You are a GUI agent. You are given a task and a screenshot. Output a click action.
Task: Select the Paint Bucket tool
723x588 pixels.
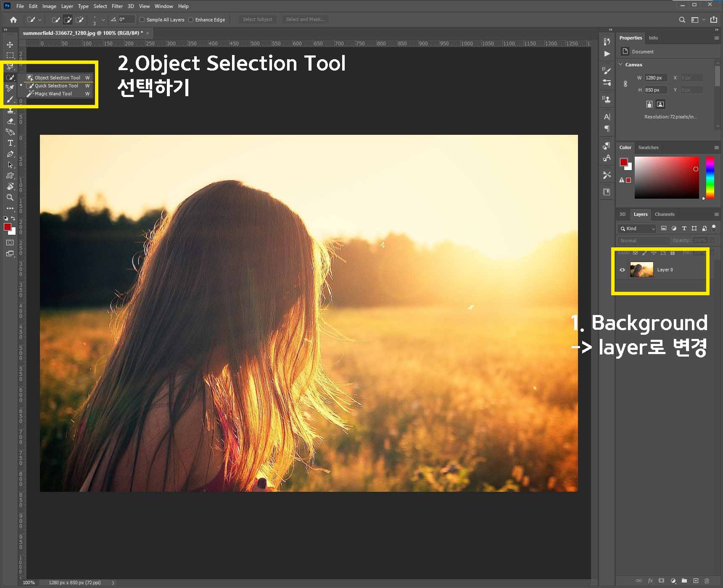click(10, 132)
